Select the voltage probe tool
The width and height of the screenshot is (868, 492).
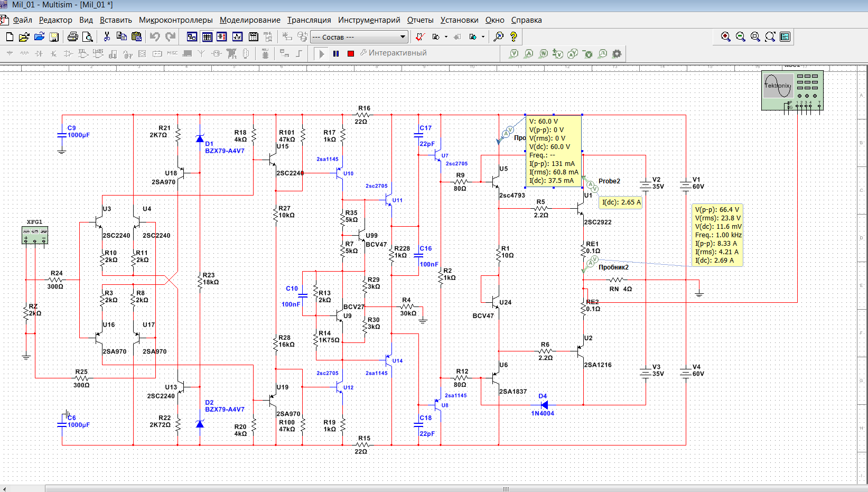[x=514, y=53]
